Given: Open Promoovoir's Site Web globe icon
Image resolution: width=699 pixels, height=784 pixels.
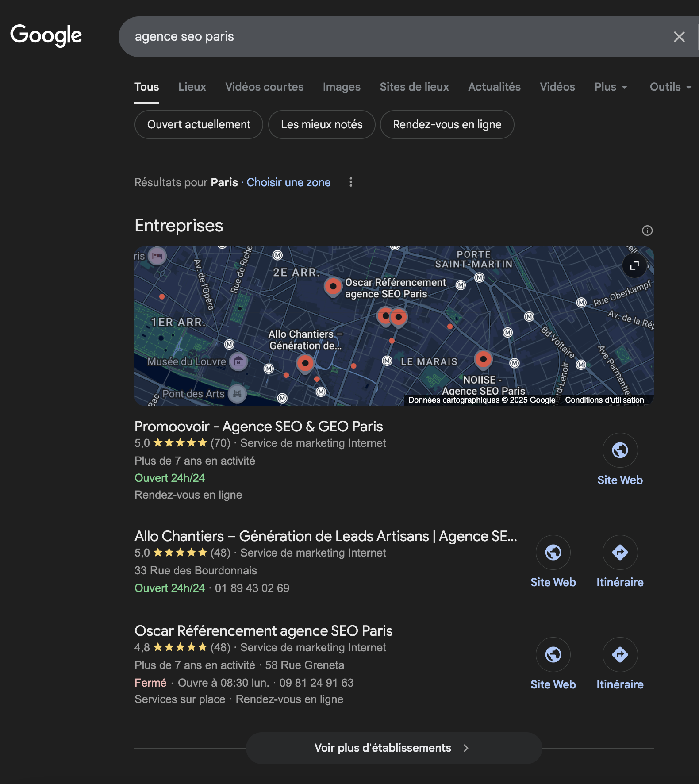Looking at the screenshot, I should pyautogui.click(x=620, y=450).
